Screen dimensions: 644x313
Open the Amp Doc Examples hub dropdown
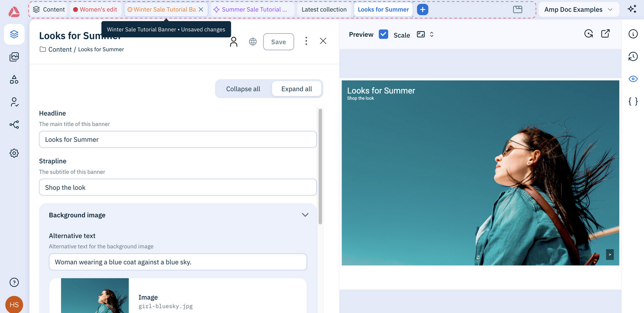579,10
